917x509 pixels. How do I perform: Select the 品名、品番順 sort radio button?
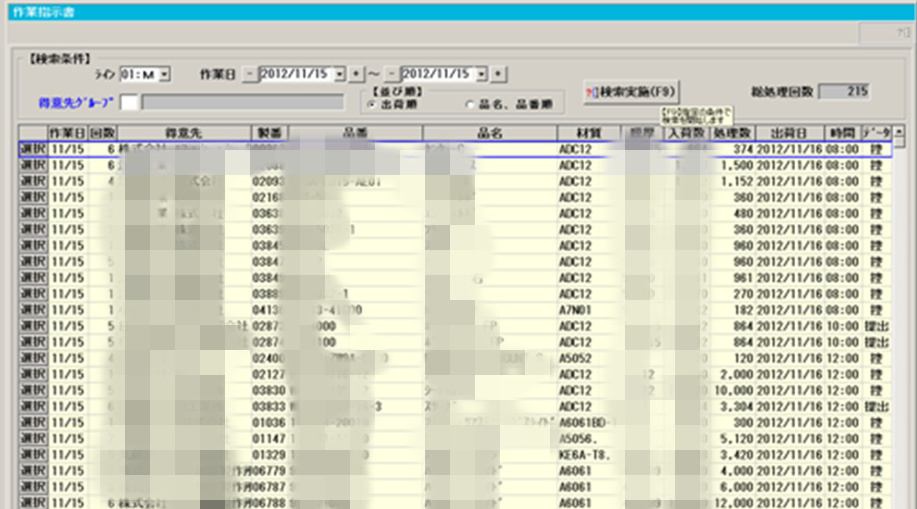469,103
